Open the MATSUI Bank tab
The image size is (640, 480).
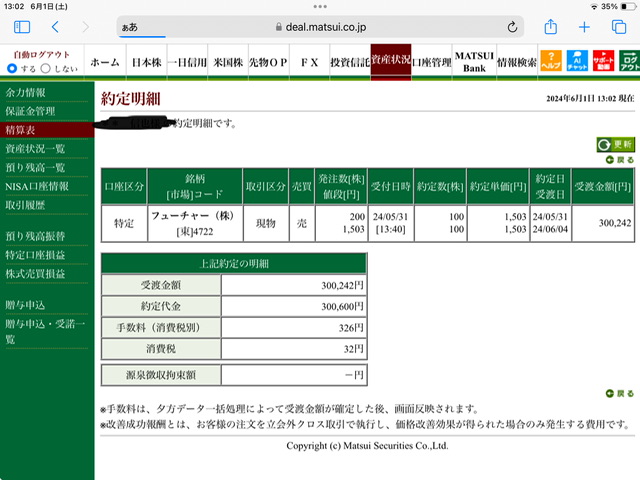(x=474, y=62)
